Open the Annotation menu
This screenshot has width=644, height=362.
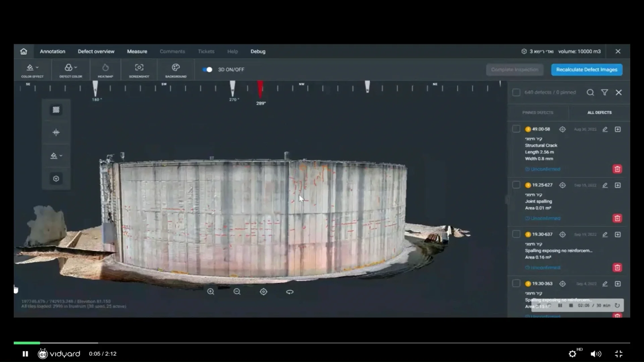[53, 51]
